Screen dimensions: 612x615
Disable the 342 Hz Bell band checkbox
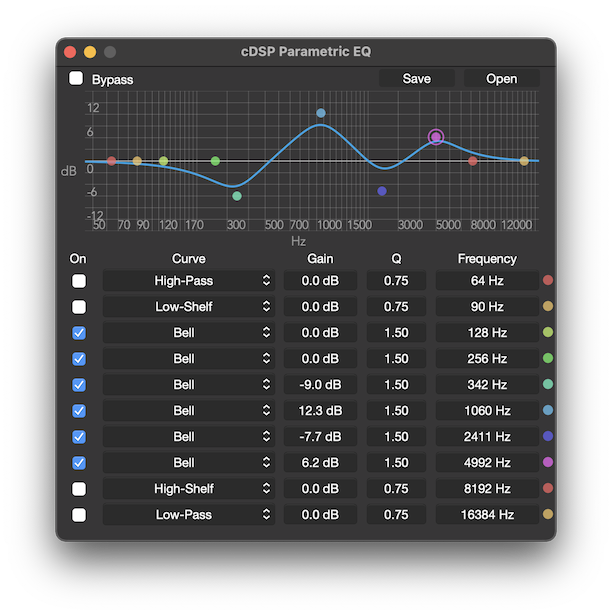78,385
